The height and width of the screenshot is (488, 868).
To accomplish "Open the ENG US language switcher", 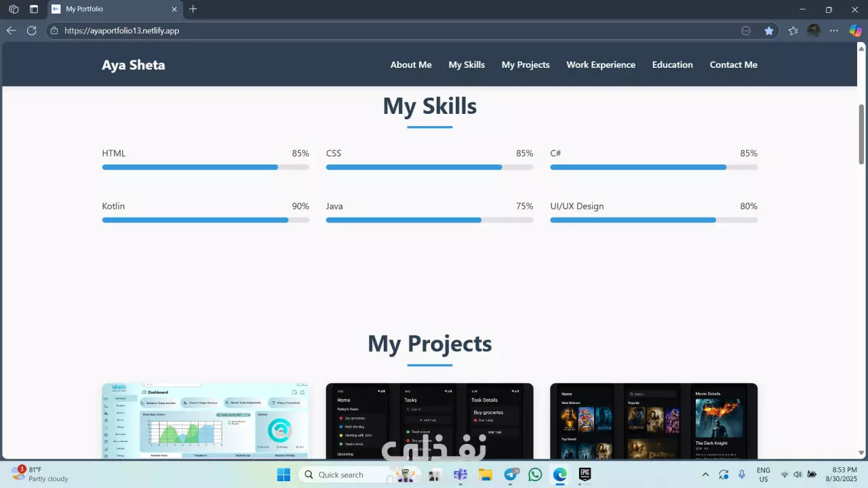I will click(764, 474).
